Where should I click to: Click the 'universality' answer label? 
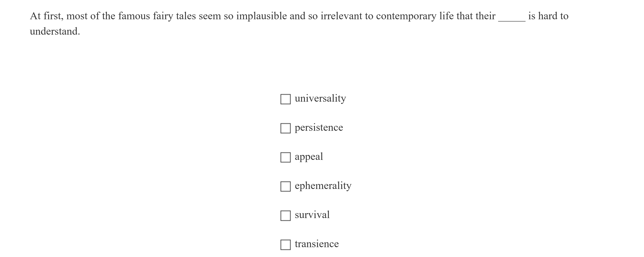[320, 98]
